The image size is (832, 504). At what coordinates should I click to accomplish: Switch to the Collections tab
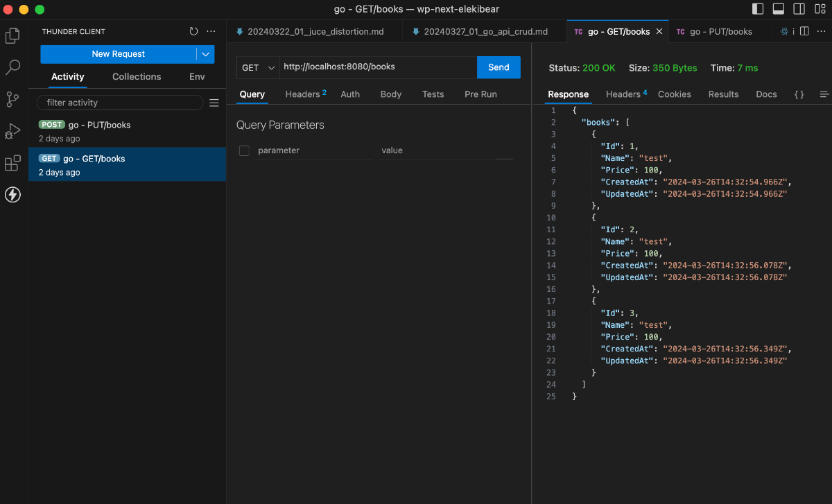pyautogui.click(x=137, y=77)
